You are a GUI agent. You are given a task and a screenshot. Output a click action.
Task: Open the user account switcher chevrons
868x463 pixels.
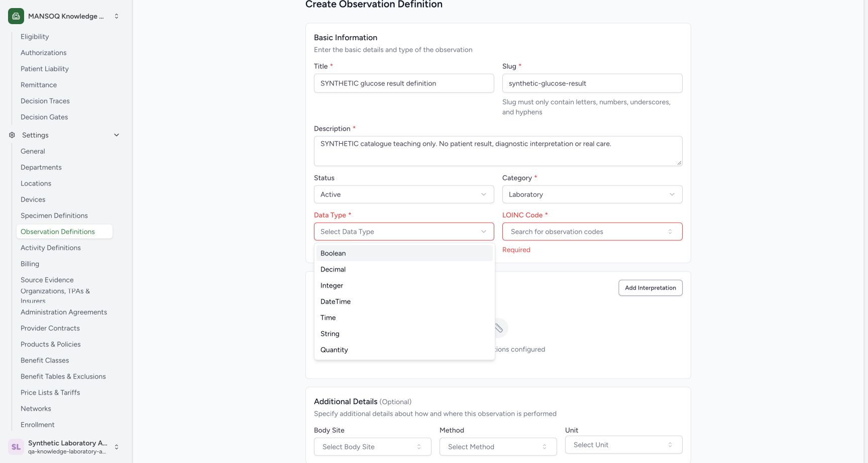pyautogui.click(x=117, y=447)
